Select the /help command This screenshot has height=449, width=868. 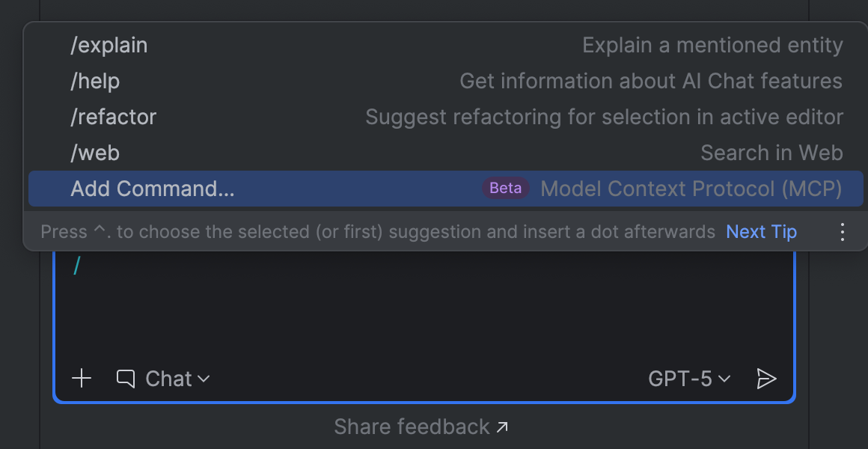(x=94, y=81)
